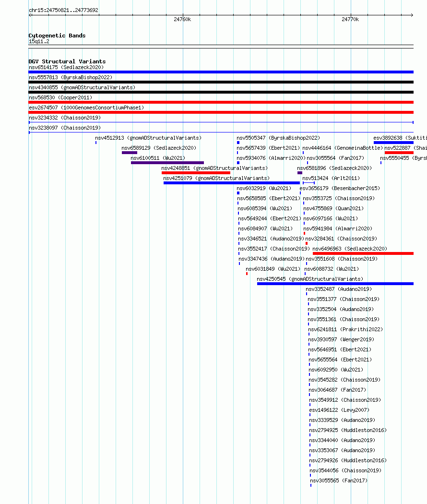Click nsv3352487 (Audano2019) label
This screenshot has width=427, height=504.
tap(339, 289)
